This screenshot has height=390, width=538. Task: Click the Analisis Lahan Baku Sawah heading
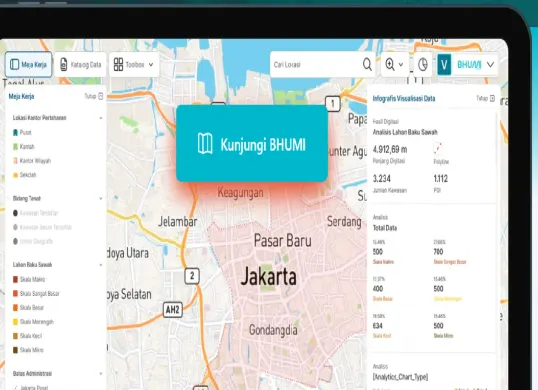point(405,132)
